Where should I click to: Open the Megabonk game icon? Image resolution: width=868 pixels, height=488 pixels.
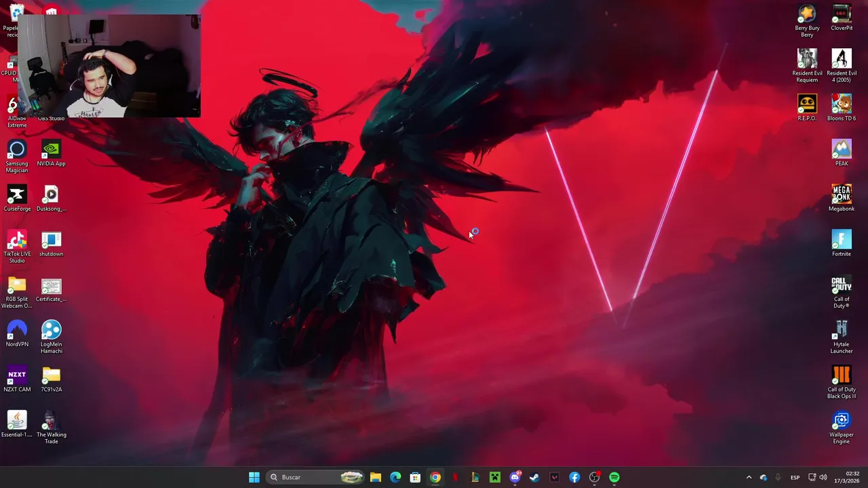click(x=842, y=199)
